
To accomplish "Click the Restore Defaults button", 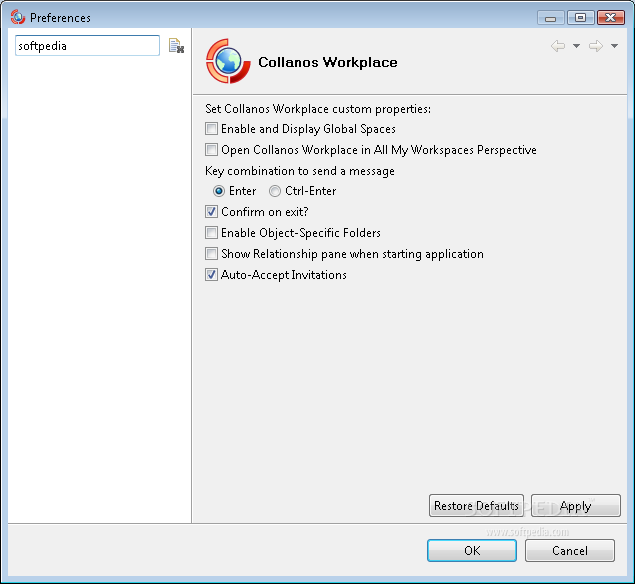I will [476, 505].
